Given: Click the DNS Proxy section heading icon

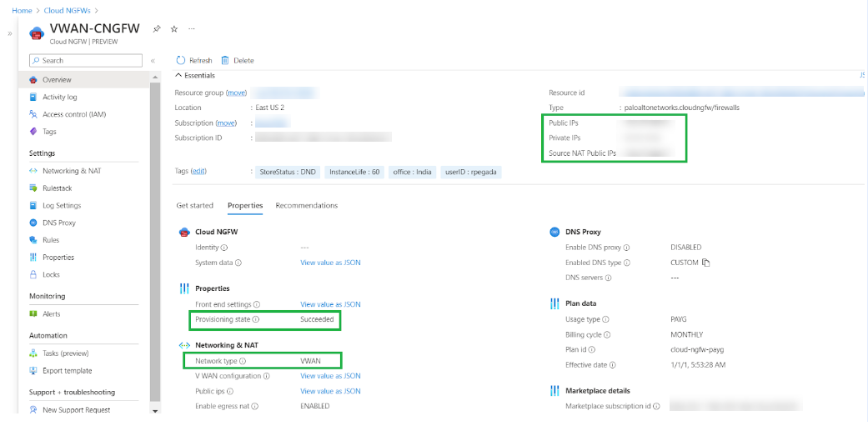Looking at the screenshot, I should [x=554, y=233].
